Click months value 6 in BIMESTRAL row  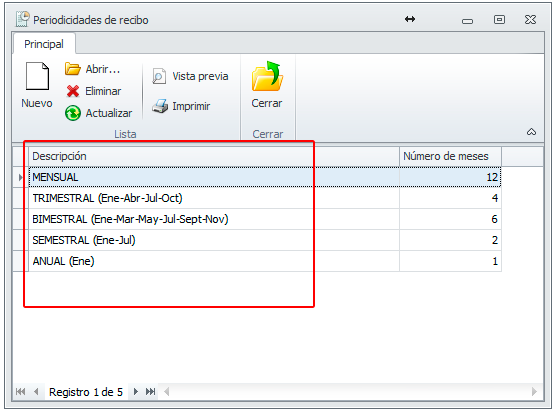[x=450, y=219]
